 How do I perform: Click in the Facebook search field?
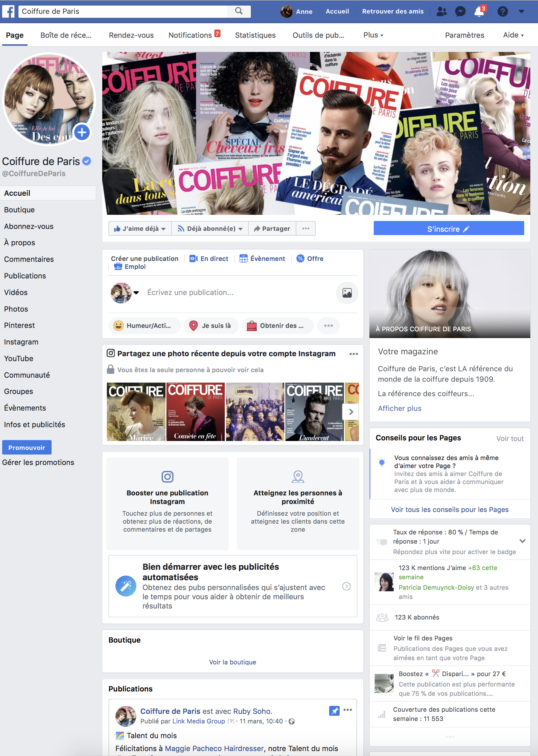123,11
